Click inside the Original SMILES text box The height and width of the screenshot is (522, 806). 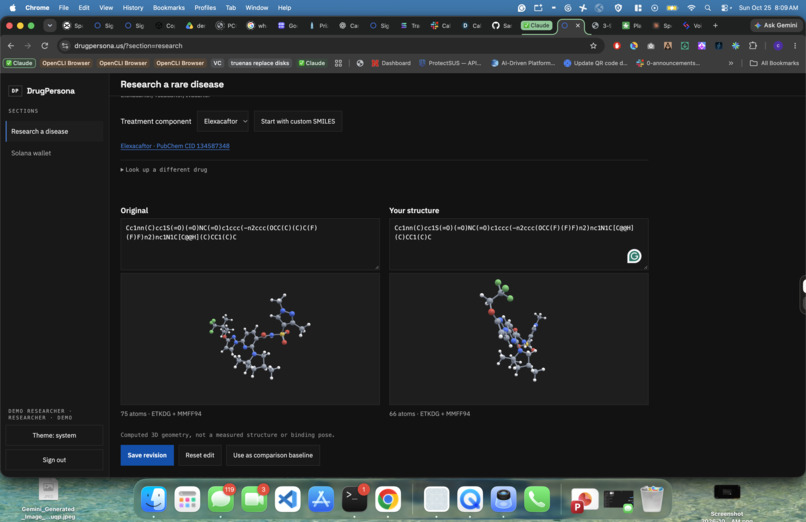[250, 244]
